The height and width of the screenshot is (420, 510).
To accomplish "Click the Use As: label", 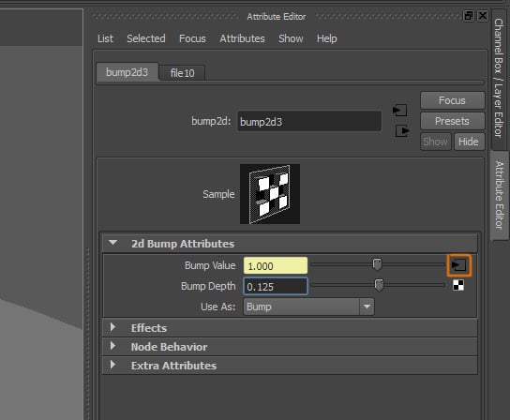I will click(217, 307).
